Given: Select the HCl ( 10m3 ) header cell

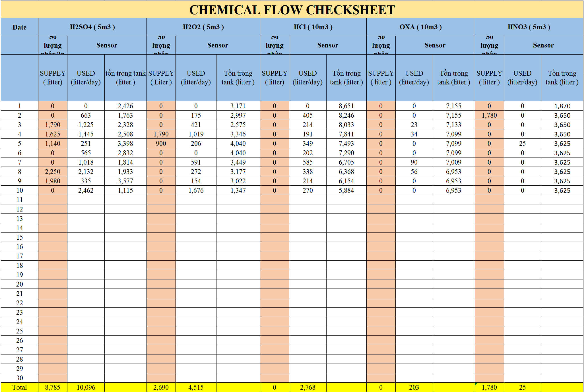Looking at the screenshot, I should tap(313, 27).
